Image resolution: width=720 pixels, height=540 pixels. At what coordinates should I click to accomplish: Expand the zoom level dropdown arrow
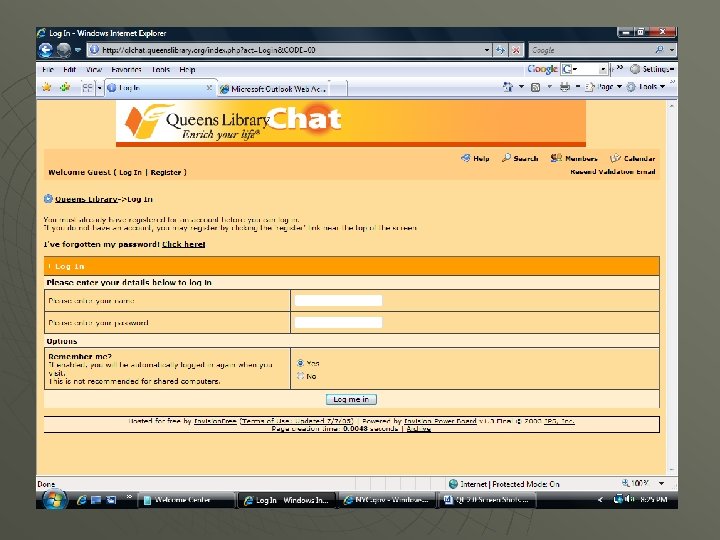pos(662,484)
